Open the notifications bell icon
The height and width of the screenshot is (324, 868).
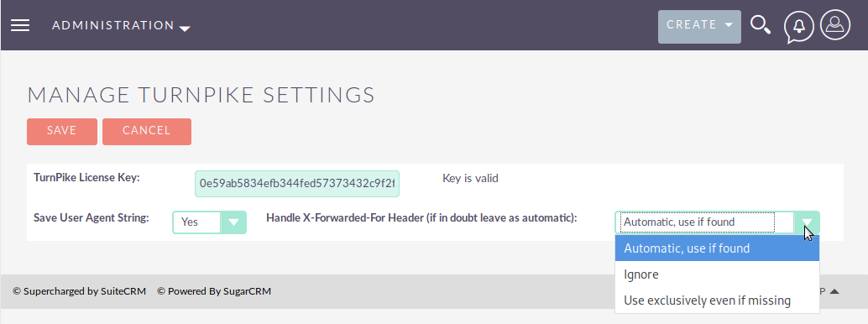click(799, 26)
